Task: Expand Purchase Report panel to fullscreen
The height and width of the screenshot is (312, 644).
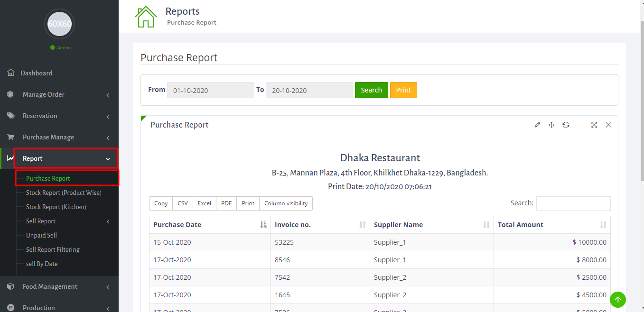Action: pyautogui.click(x=594, y=125)
